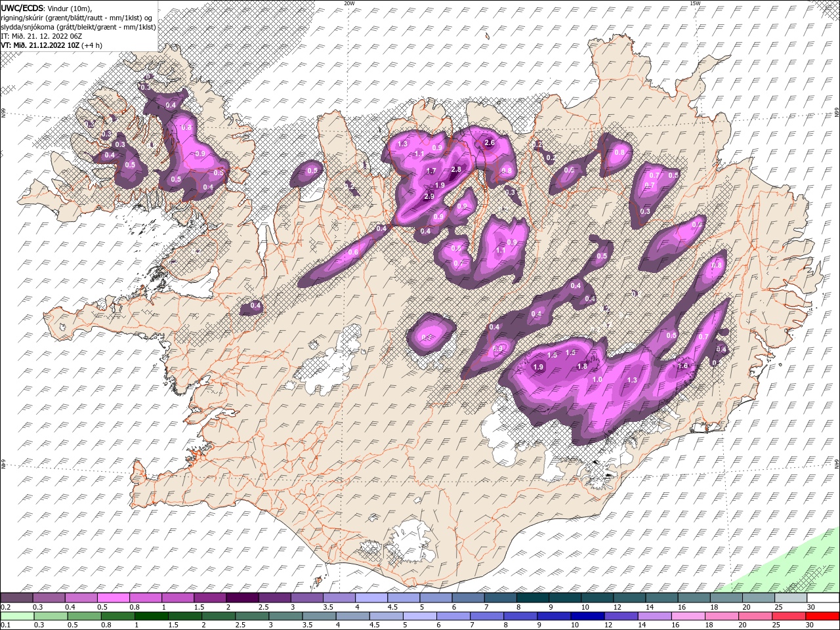Click the '(+4 h)' forecast offset text

92,45
